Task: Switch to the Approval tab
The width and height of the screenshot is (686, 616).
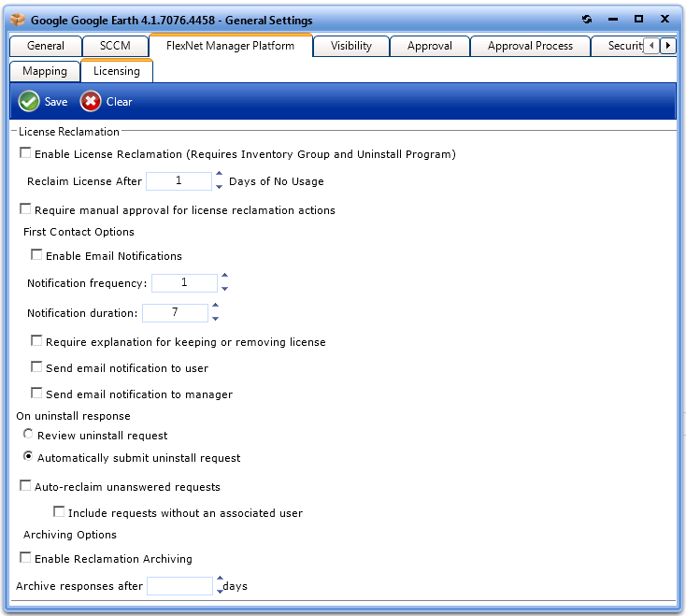Action: click(x=430, y=46)
